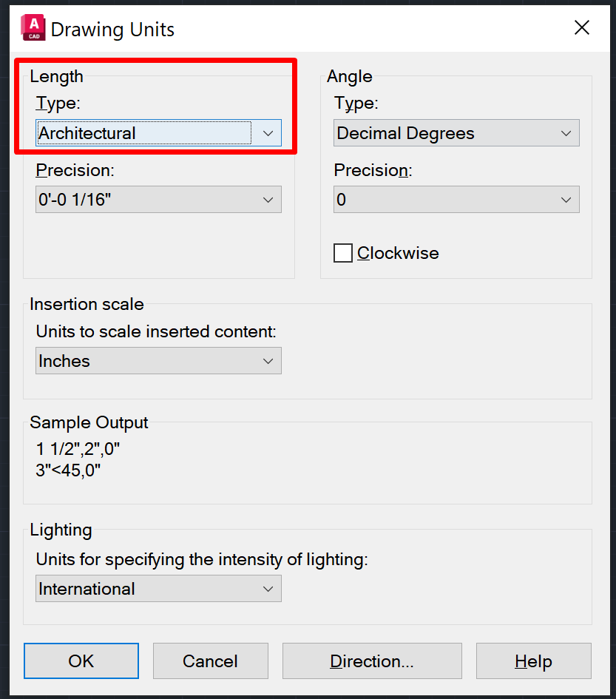The height and width of the screenshot is (699, 616).
Task: Open the insertion scale Inches dropdown
Action: tap(159, 361)
